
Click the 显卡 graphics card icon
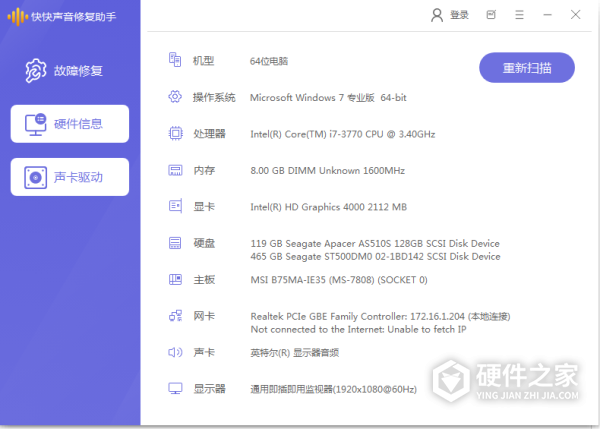(176, 206)
